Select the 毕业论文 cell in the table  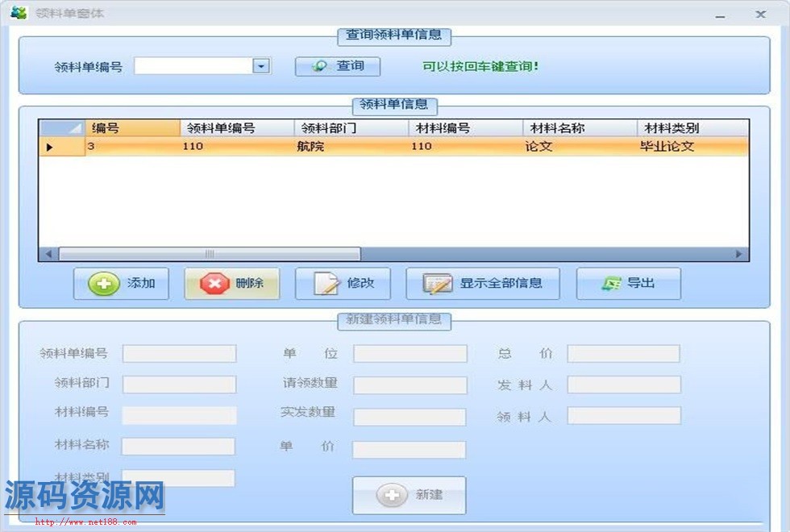667,147
